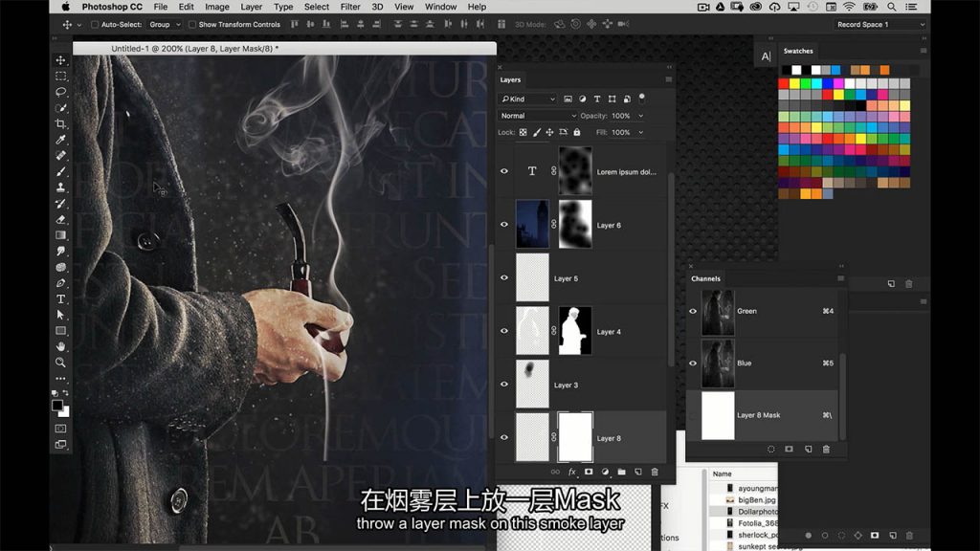This screenshot has height=551, width=980.
Task: Select the Brush tool
Action: pyautogui.click(x=60, y=171)
